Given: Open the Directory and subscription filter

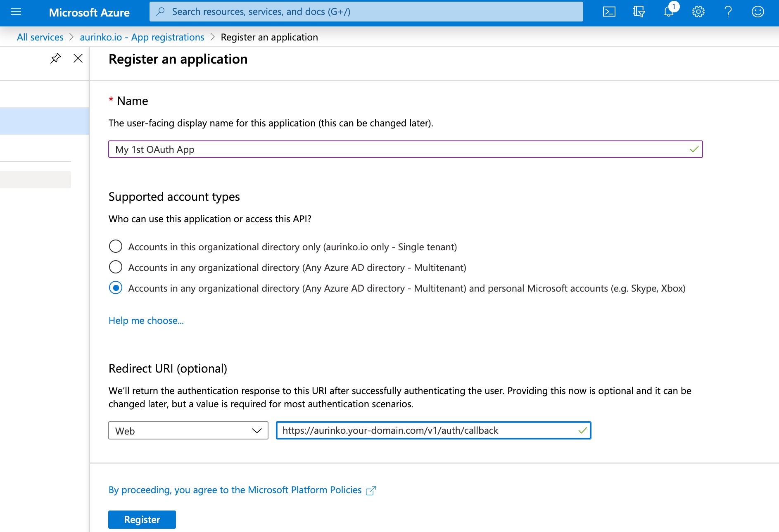Looking at the screenshot, I should pos(639,12).
